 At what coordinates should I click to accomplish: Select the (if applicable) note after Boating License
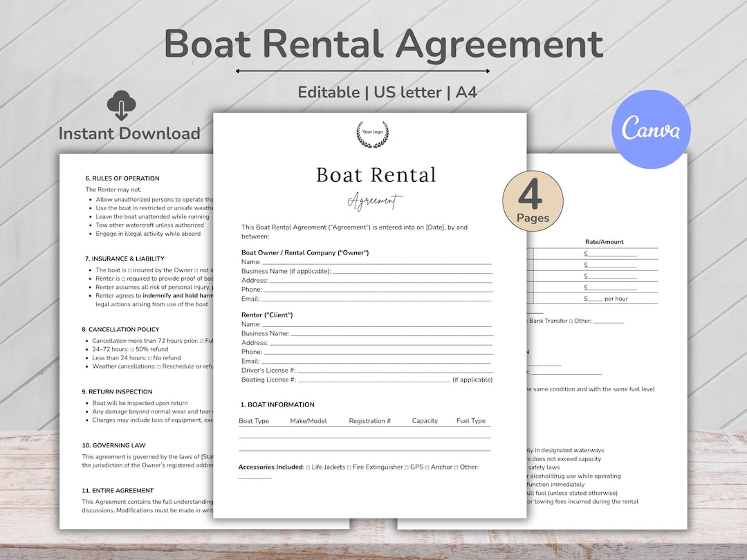472,380
